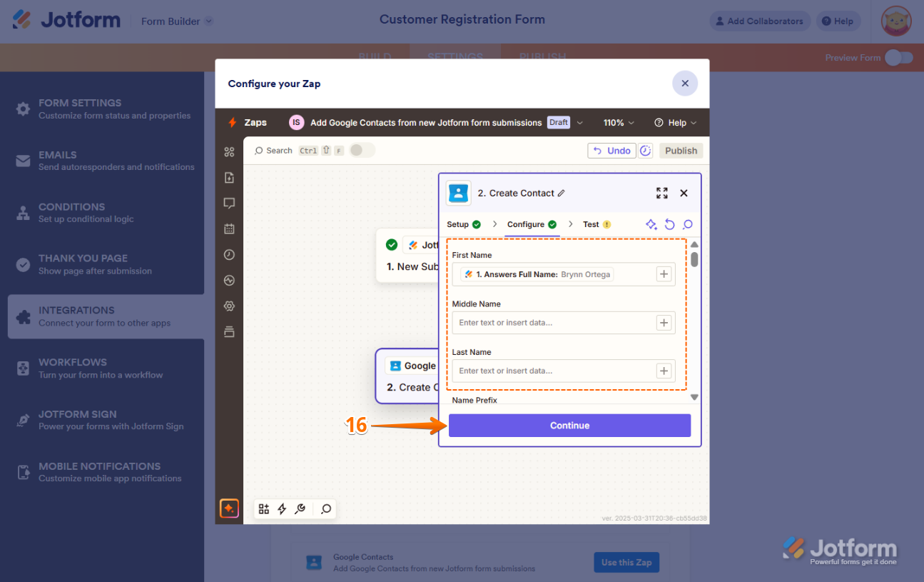The width and height of the screenshot is (924, 582).
Task: Click the refresh fields icon in step panel
Action: click(x=670, y=224)
